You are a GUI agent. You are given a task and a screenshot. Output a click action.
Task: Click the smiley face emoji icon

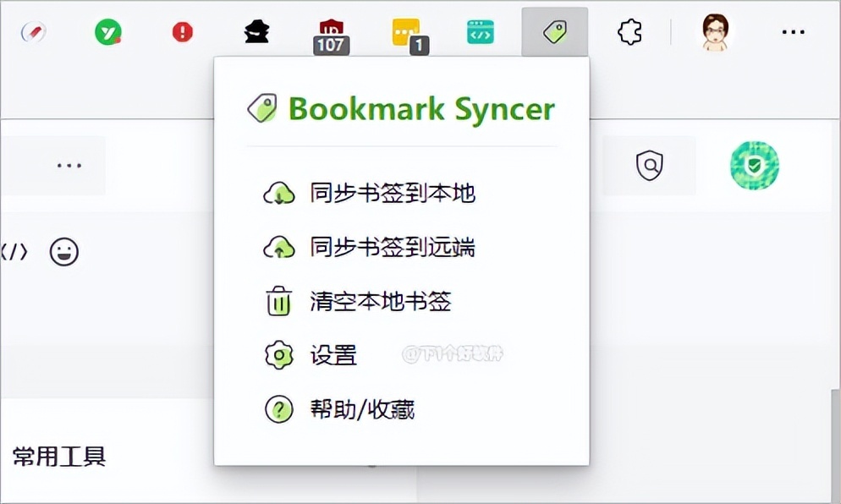64,251
